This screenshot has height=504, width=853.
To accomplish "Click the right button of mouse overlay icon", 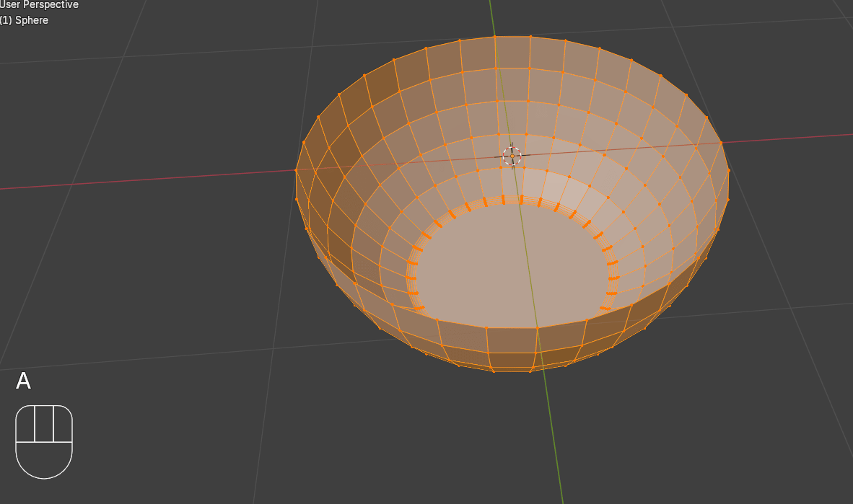I will pos(63,424).
